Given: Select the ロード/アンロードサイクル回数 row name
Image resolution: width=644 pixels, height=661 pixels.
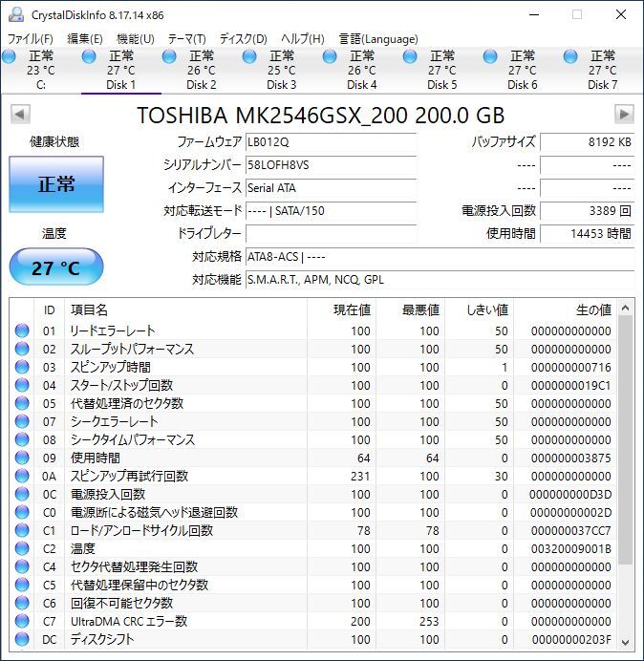Looking at the screenshot, I should coord(141,530).
